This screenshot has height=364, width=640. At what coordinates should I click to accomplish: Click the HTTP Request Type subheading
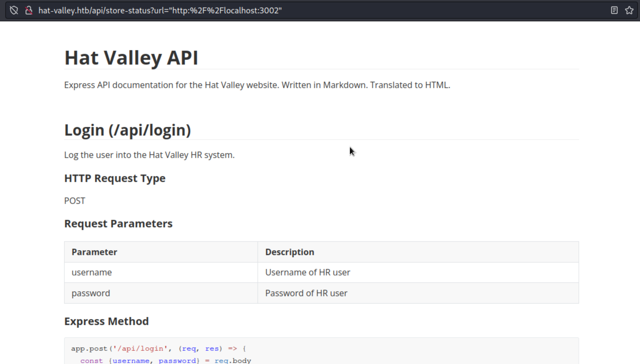[x=115, y=178]
